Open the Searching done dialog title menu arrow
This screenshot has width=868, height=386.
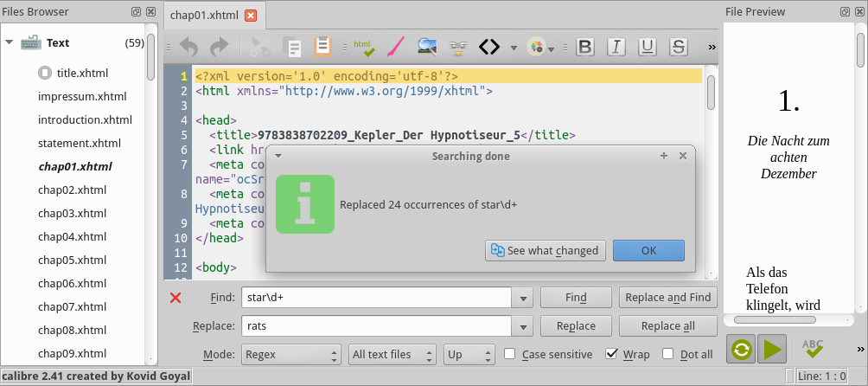(x=278, y=156)
